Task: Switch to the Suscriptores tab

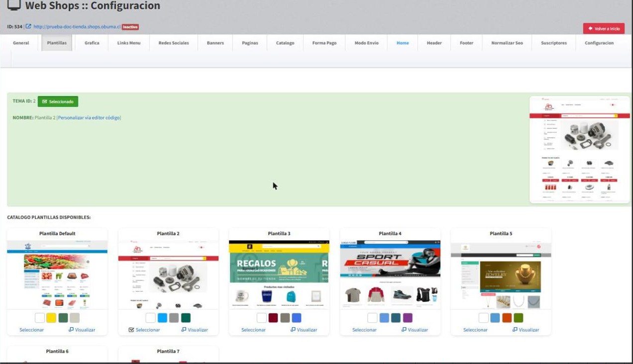Action: 554,43
